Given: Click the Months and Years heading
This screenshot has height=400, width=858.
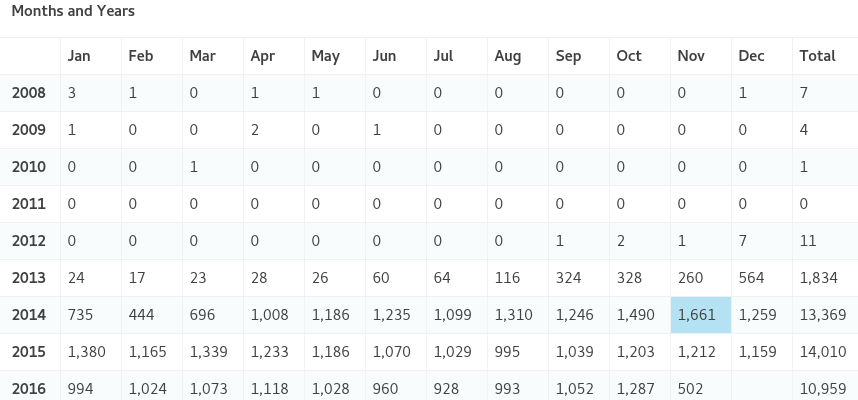Looking at the screenshot, I should tap(73, 11).
